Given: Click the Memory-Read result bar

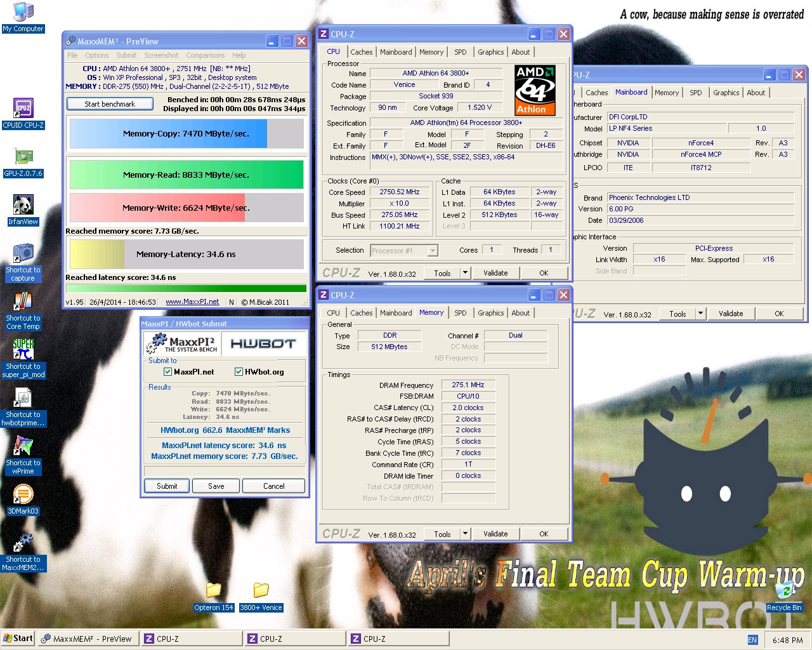Looking at the screenshot, I should coord(186,175).
